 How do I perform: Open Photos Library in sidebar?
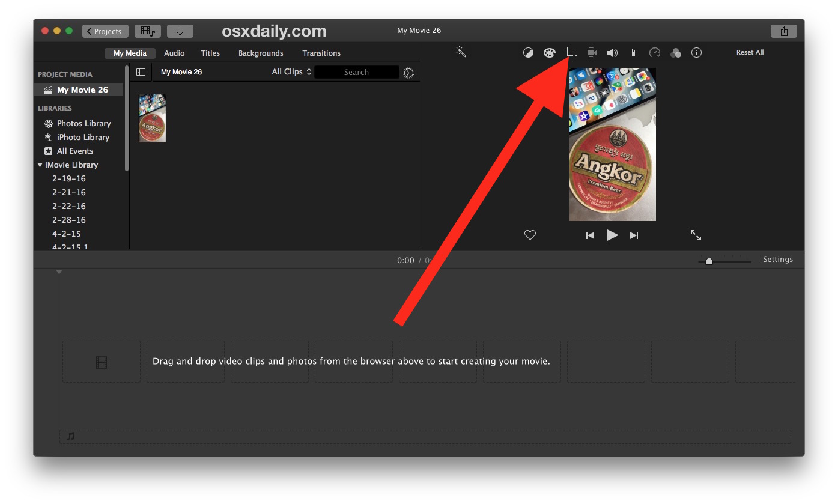(77, 123)
